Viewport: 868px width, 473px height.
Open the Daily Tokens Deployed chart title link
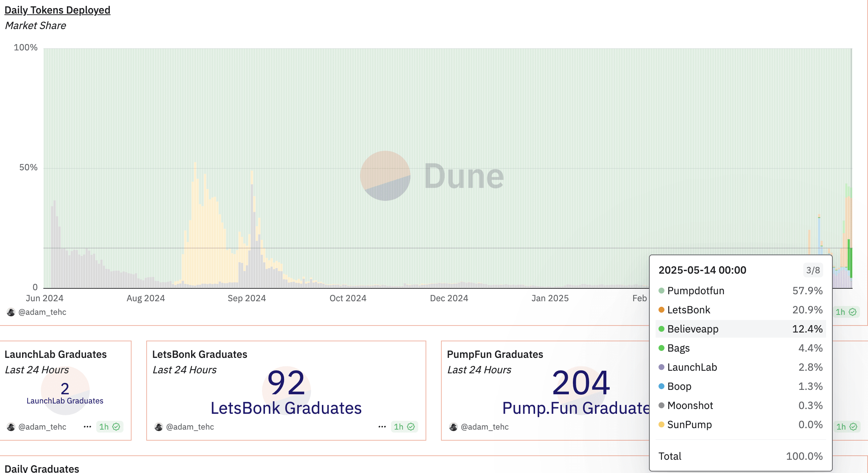[57, 10]
